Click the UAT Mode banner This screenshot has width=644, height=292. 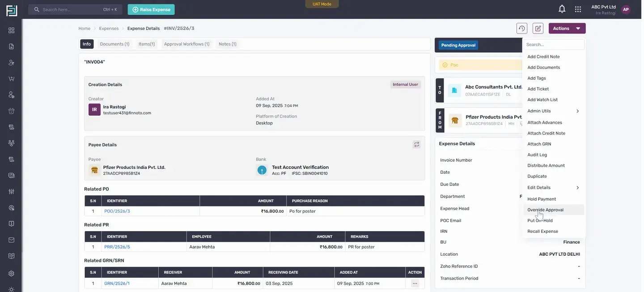pos(322,4)
